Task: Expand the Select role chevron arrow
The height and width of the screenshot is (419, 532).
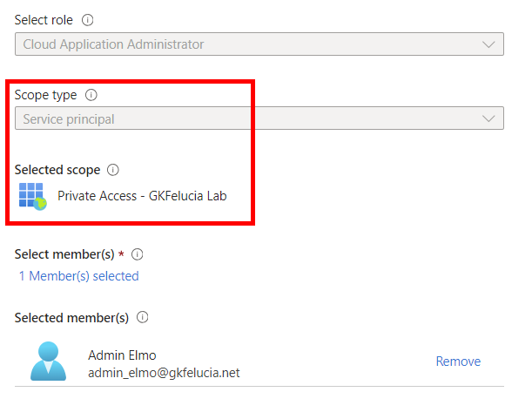Action: pos(488,44)
